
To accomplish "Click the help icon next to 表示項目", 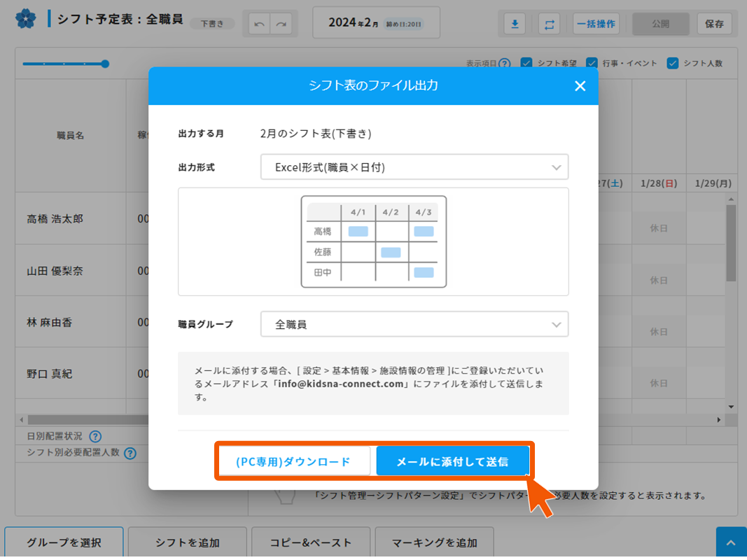I will (504, 64).
